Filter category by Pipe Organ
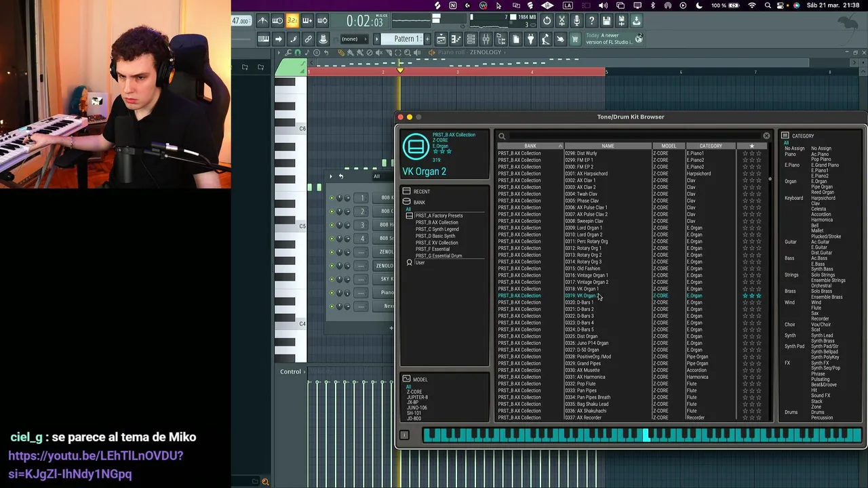This screenshot has width=868, height=488. point(822,187)
